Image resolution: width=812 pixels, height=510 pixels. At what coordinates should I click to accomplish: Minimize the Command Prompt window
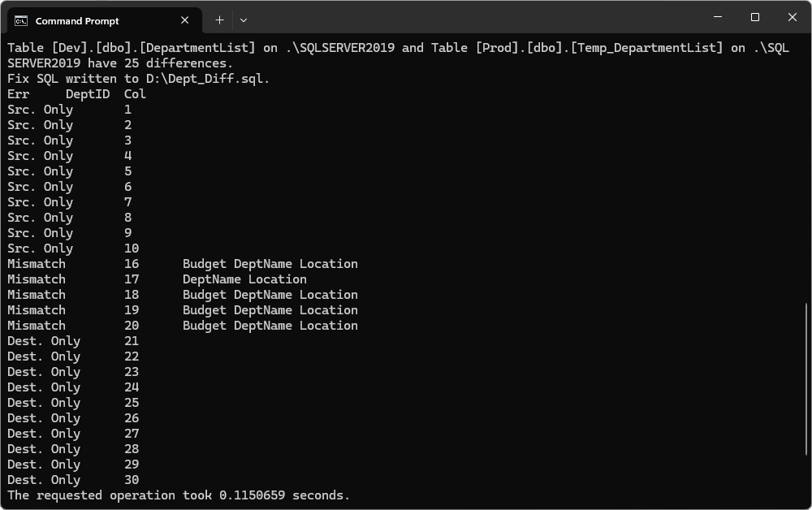(x=718, y=17)
